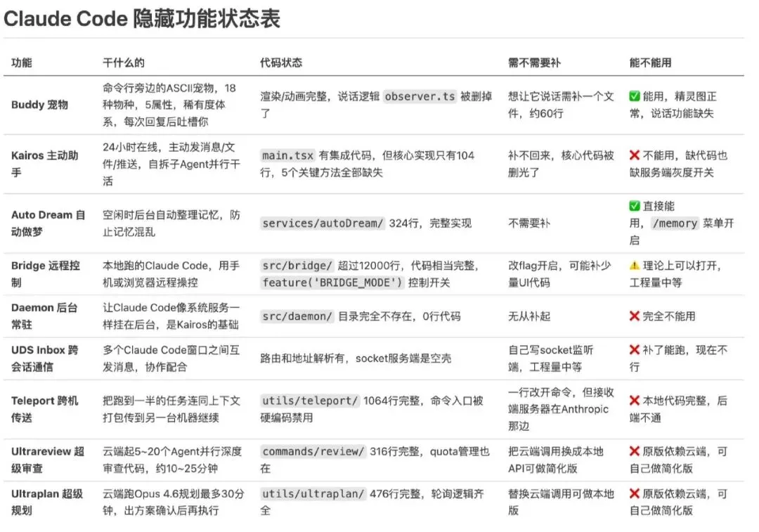
Task: Click the "services/autoDream/" code snippet
Action: 323,223
